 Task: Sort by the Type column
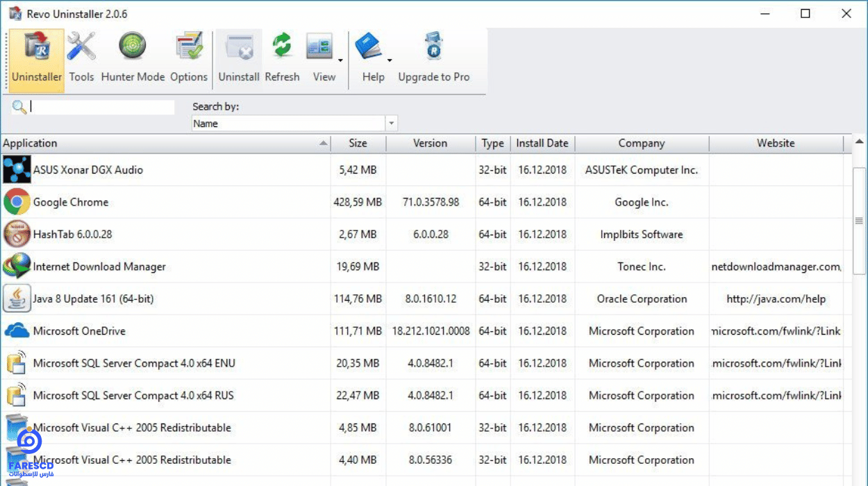[493, 143]
